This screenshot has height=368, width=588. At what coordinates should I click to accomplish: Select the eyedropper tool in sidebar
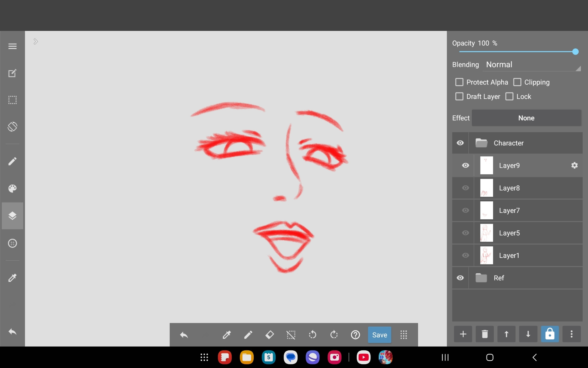click(12, 278)
